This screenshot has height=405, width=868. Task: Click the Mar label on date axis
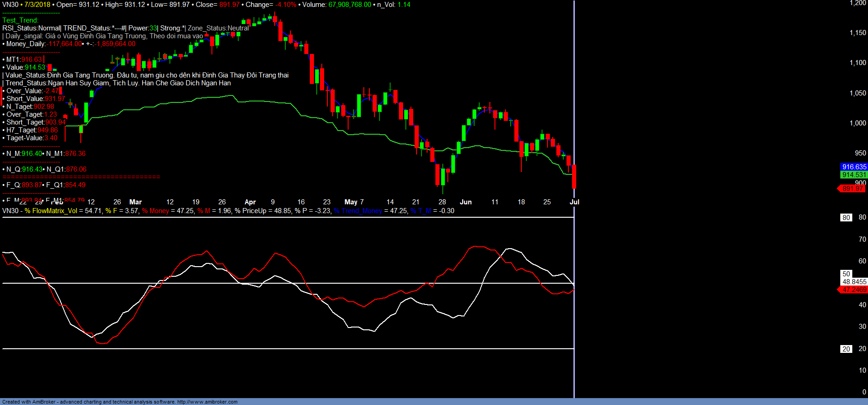click(x=135, y=202)
